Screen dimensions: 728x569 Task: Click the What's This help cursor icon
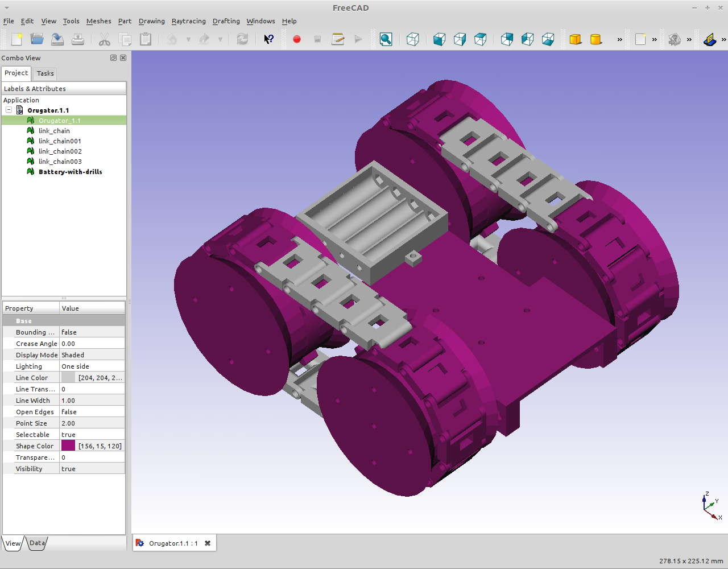[268, 39]
